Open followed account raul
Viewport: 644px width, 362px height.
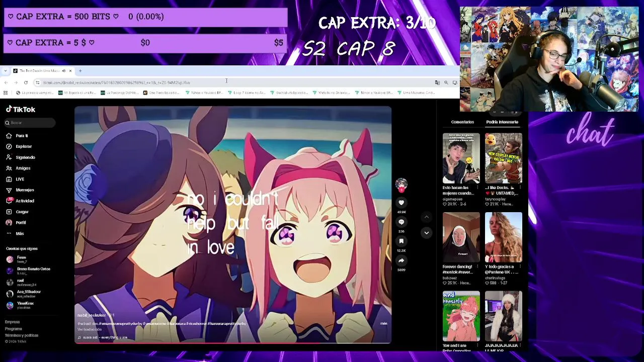click(22, 282)
